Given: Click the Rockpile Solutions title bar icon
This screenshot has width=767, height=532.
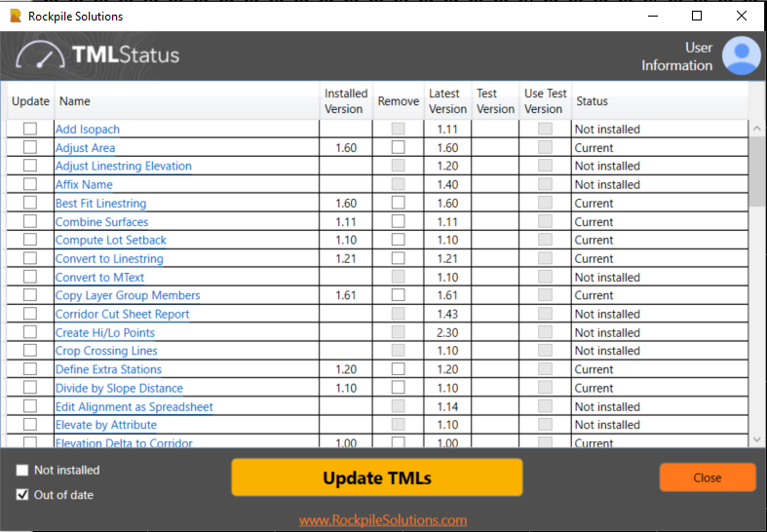Looking at the screenshot, I should [x=16, y=17].
